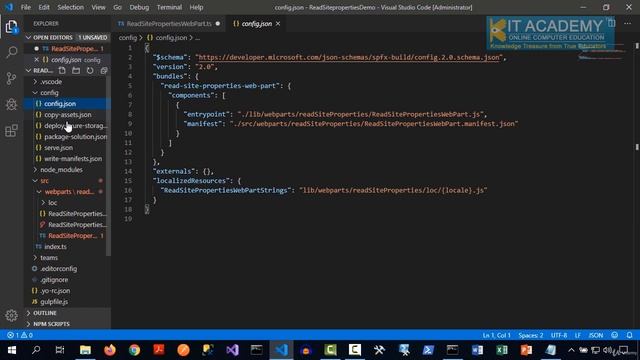The image size is (640, 360).
Task: Open the Extensions view in activity bar
Action: [11, 131]
